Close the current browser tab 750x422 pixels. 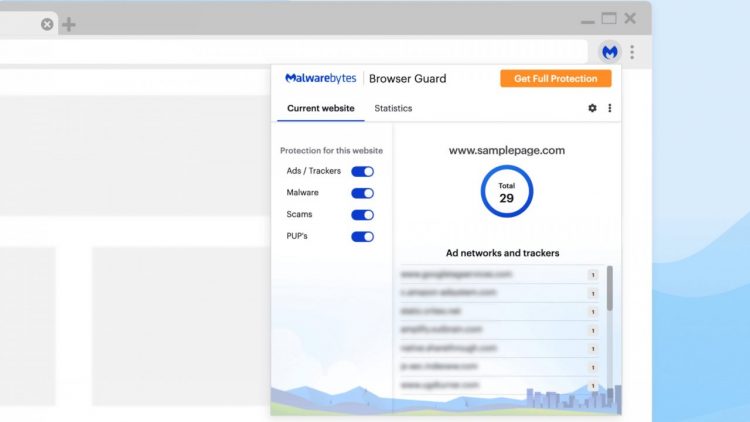pyautogui.click(x=47, y=24)
